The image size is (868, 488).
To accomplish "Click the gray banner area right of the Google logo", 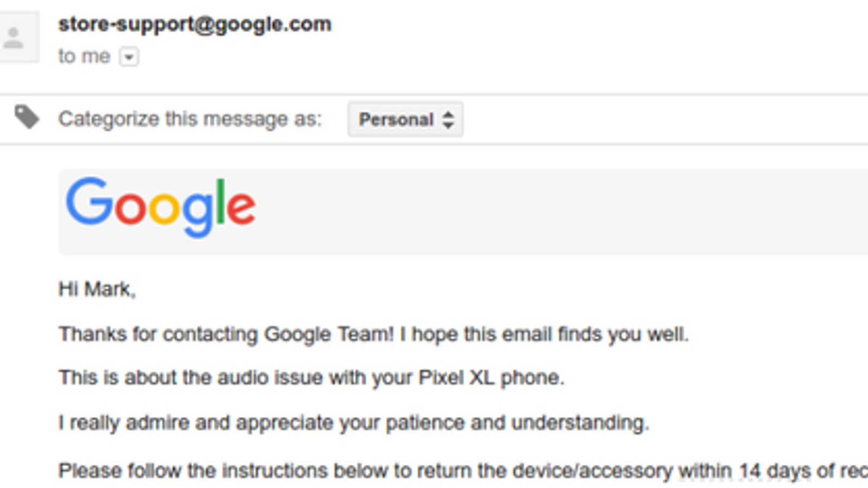I will [542, 211].
